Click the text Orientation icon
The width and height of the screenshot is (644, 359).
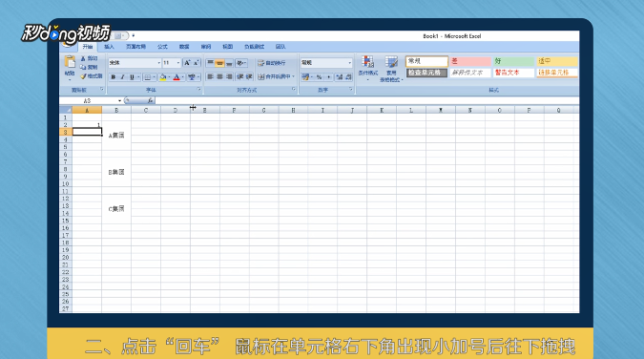(240, 63)
